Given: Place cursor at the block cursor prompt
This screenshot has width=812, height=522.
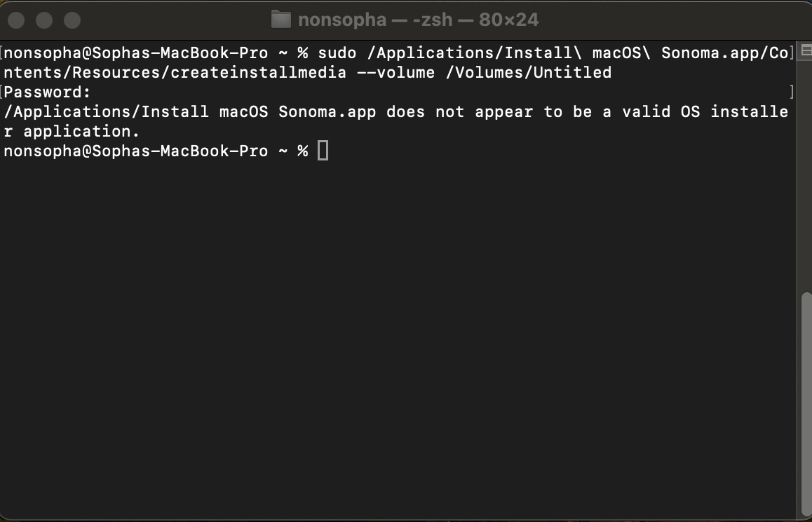Looking at the screenshot, I should [323, 151].
